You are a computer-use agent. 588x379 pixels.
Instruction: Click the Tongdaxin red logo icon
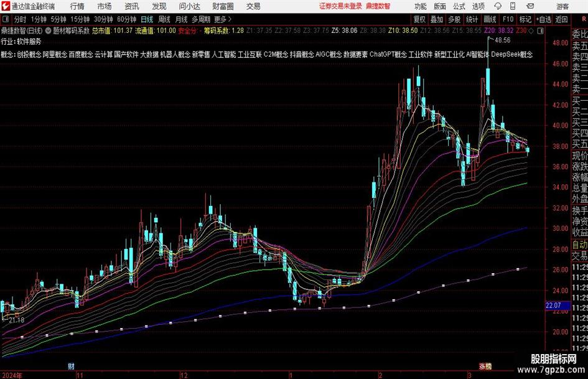point(5,6)
